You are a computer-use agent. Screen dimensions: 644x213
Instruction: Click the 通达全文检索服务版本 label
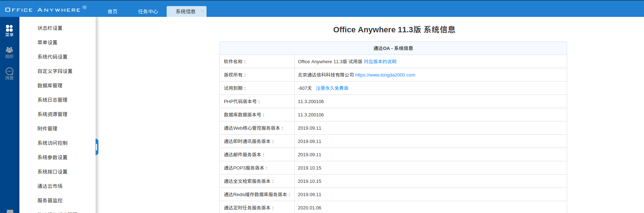point(250,181)
